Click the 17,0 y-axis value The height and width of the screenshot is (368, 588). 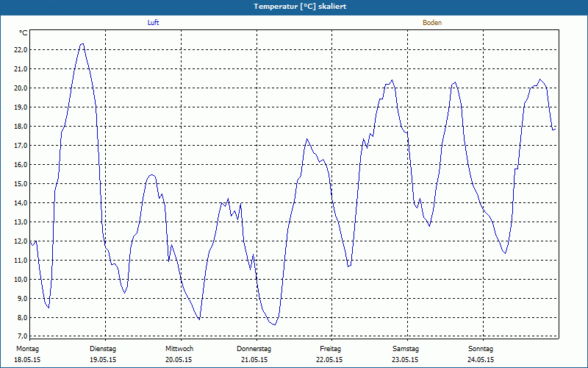click(x=21, y=146)
